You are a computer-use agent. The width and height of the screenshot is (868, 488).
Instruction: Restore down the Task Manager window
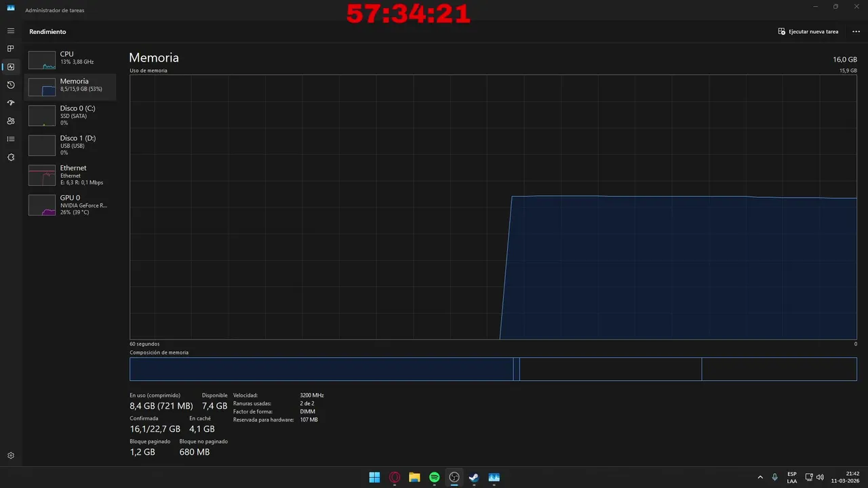point(835,7)
